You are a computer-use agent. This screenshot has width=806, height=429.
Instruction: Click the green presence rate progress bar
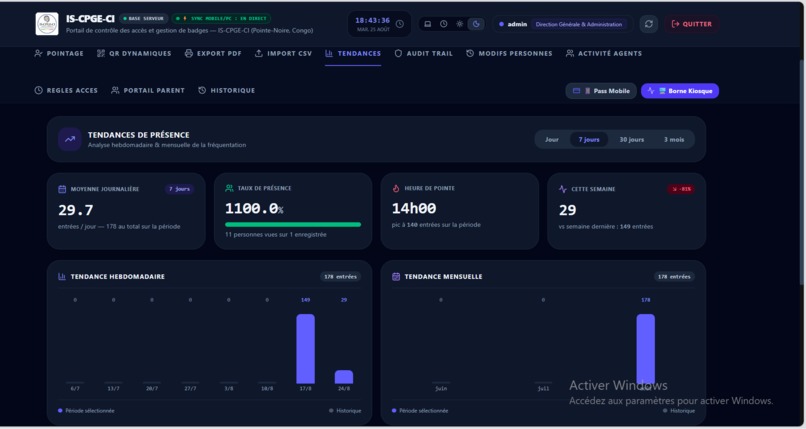tap(293, 225)
